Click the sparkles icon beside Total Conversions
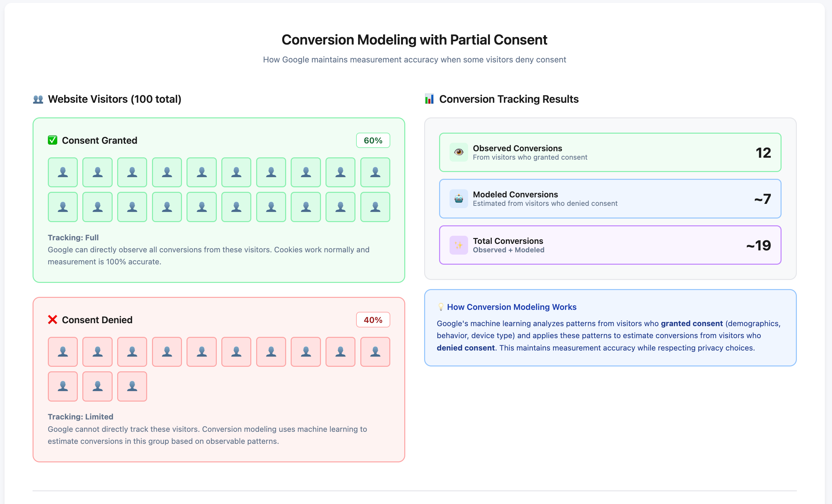The height and width of the screenshot is (504, 832). point(458,245)
